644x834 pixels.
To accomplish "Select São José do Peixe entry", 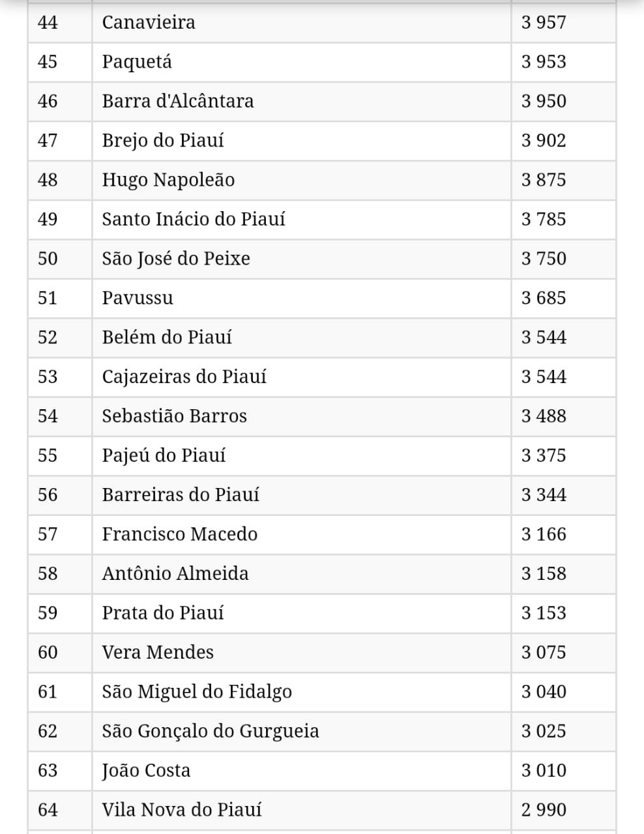I will click(176, 259).
